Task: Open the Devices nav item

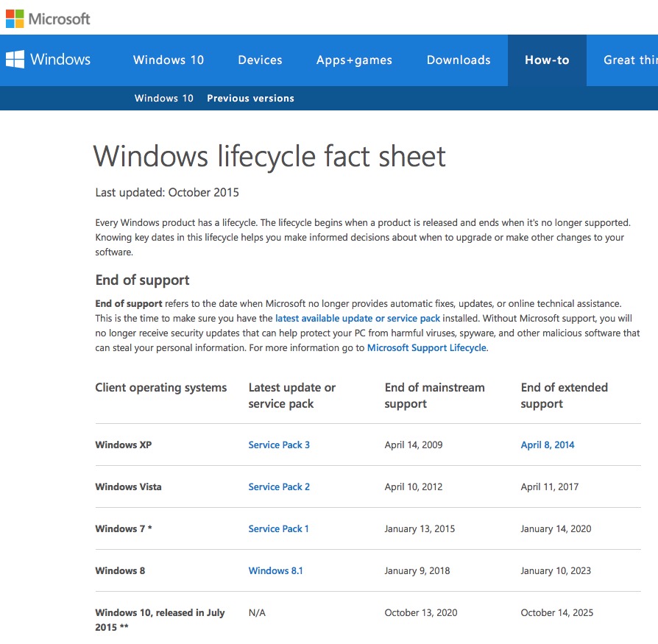Action: point(260,60)
